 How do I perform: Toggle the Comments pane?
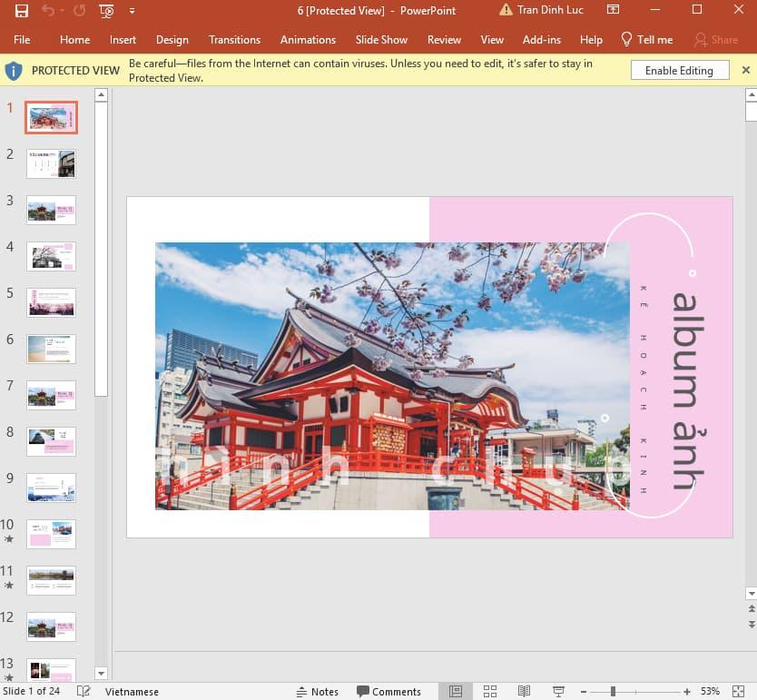(388, 692)
